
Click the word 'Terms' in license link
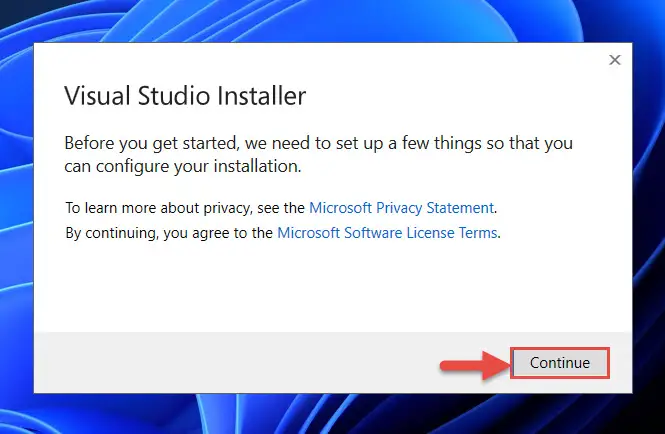coord(474,233)
